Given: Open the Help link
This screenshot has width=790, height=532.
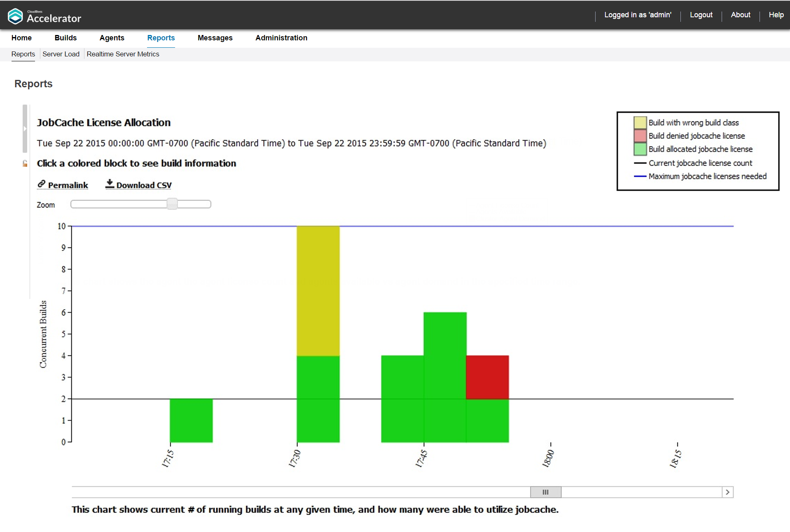Looking at the screenshot, I should (x=776, y=15).
